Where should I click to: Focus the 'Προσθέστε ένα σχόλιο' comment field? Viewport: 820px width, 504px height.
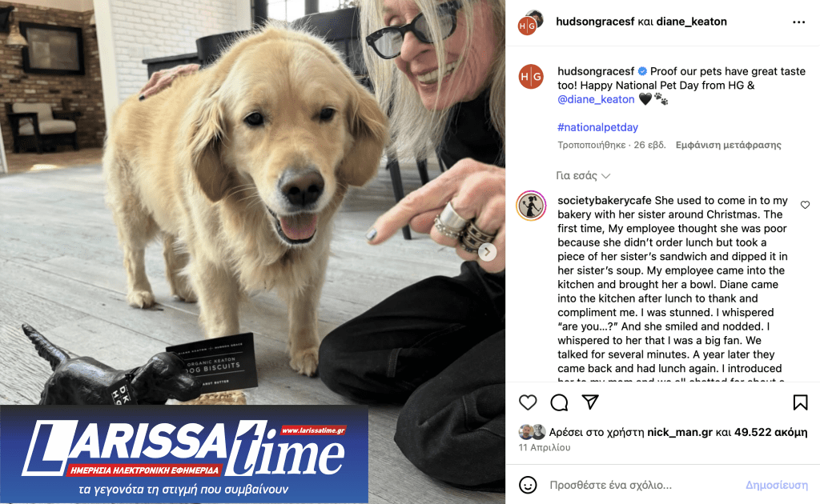tap(643, 485)
